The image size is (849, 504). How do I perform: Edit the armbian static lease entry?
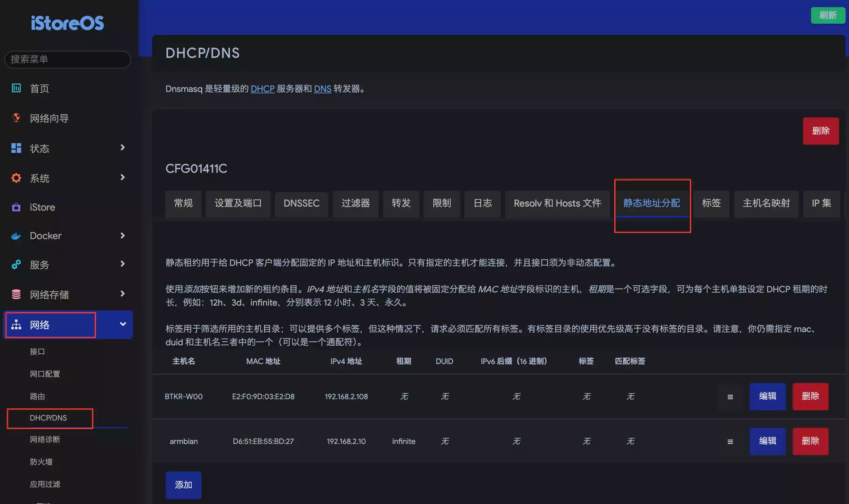point(767,441)
